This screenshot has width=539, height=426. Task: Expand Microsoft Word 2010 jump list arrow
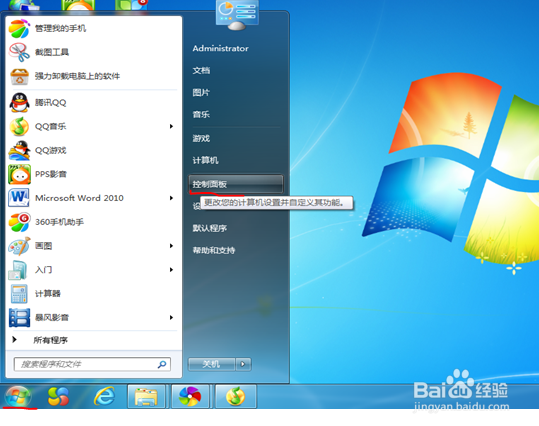171,198
